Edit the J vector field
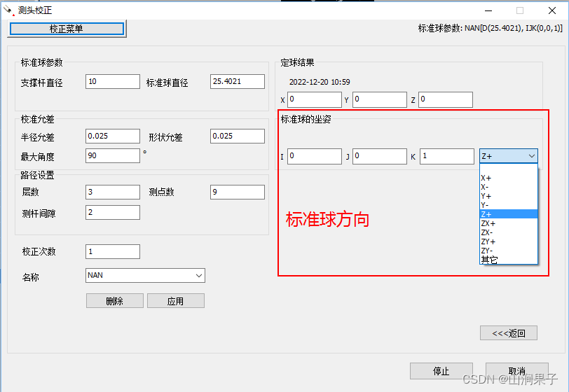This screenshot has width=569, height=392. coord(380,156)
